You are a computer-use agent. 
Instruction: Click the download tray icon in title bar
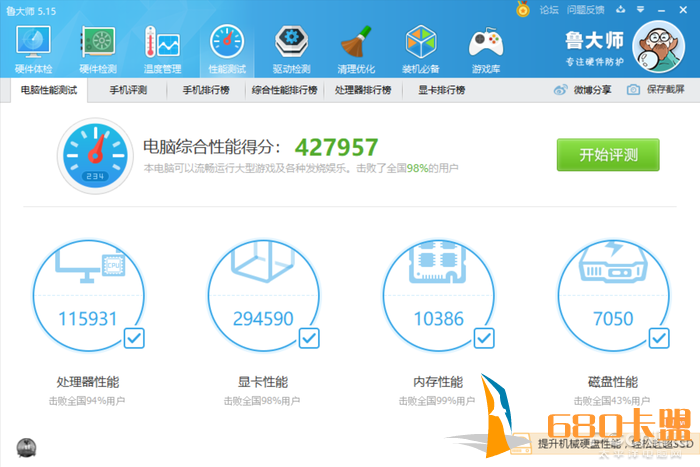[x=621, y=9]
